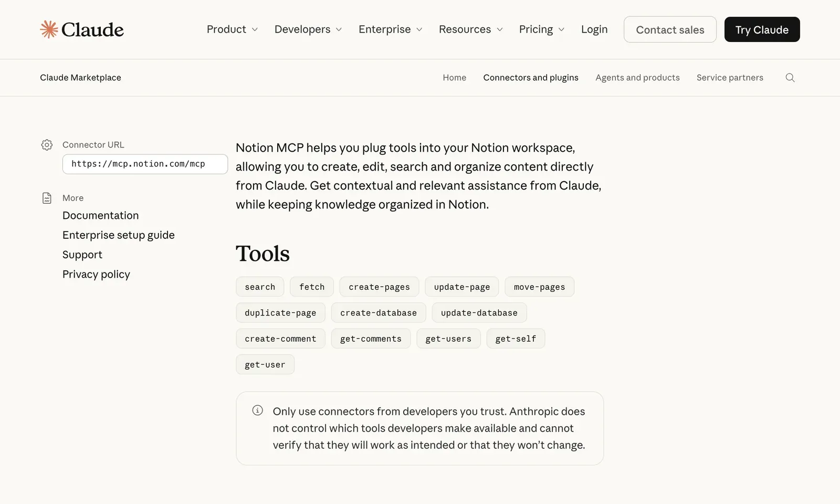The image size is (840, 504).
Task: Open the Enterprise setup guide link
Action: (119, 235)
